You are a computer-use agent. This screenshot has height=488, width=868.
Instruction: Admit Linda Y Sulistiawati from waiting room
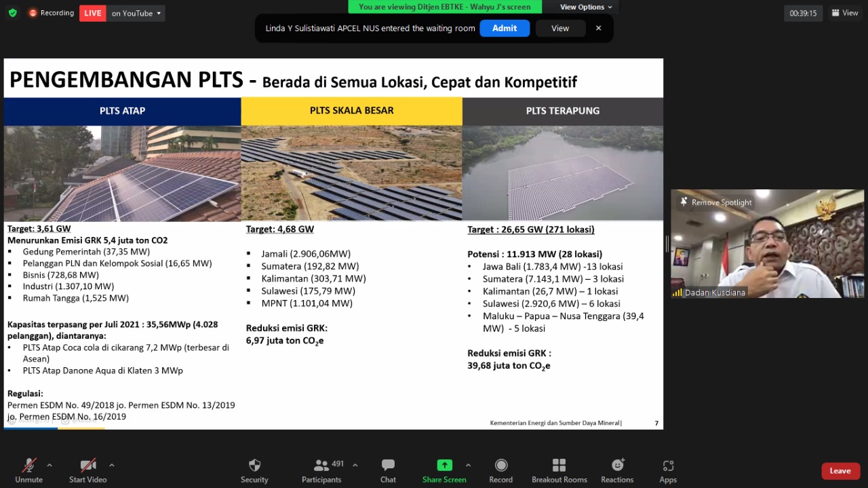504,29
